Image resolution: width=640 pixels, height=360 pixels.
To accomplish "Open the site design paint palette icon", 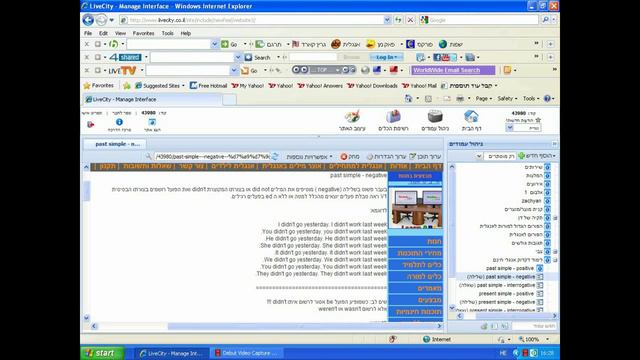I will [352, 117].
